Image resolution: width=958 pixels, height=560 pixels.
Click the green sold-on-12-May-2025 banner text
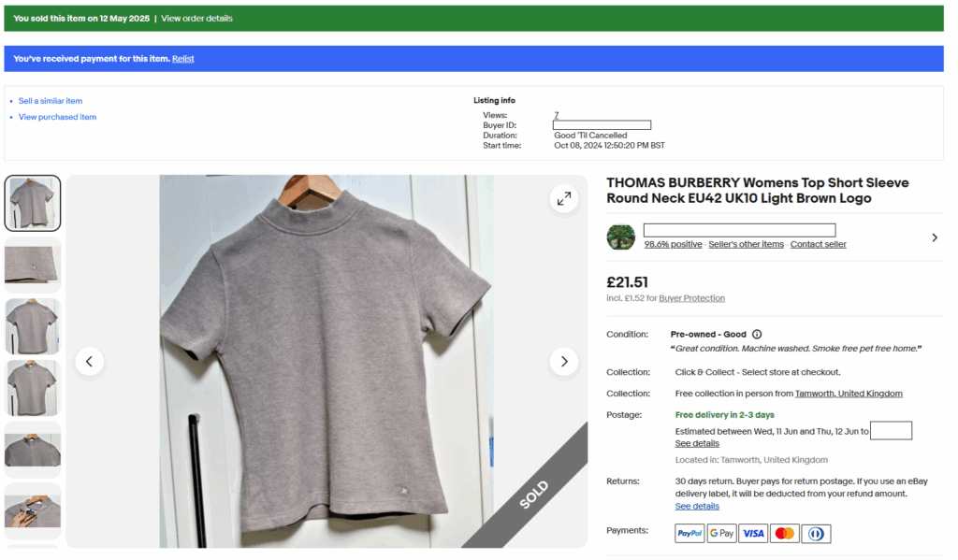(x=81, y=19)
